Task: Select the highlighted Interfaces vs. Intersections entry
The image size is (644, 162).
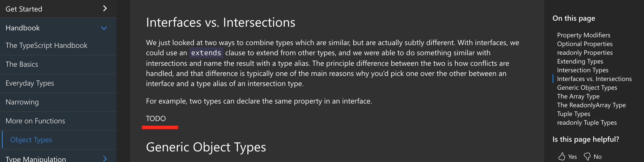Action: coord(594,79)
